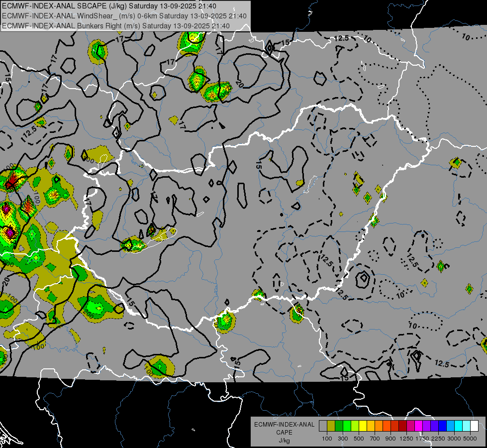This screenshot has width=487, height=448.
Task: Click the amber legend swatch before 700
Action: coord(371,426)
